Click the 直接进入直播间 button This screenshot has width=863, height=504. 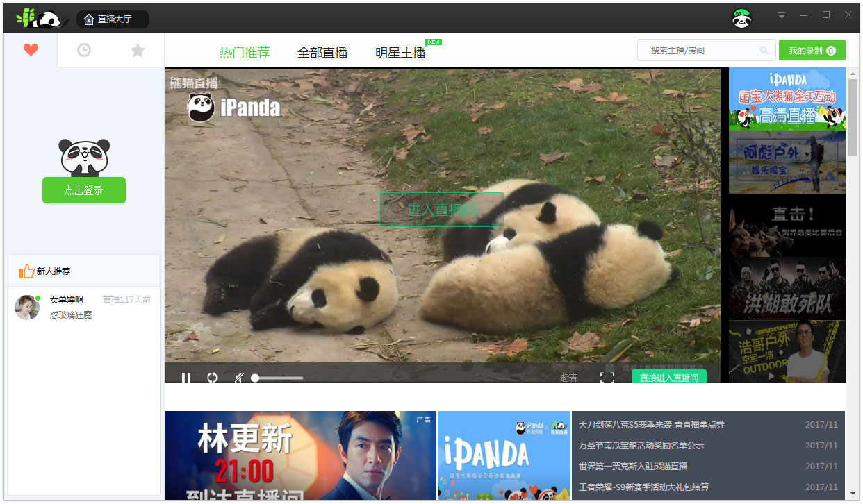[668, 378]
